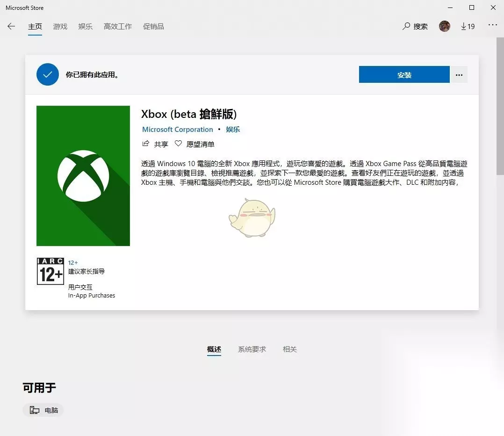Open the 游戏 tab
This screenshot has width=504, height=436.
(60, 27)
